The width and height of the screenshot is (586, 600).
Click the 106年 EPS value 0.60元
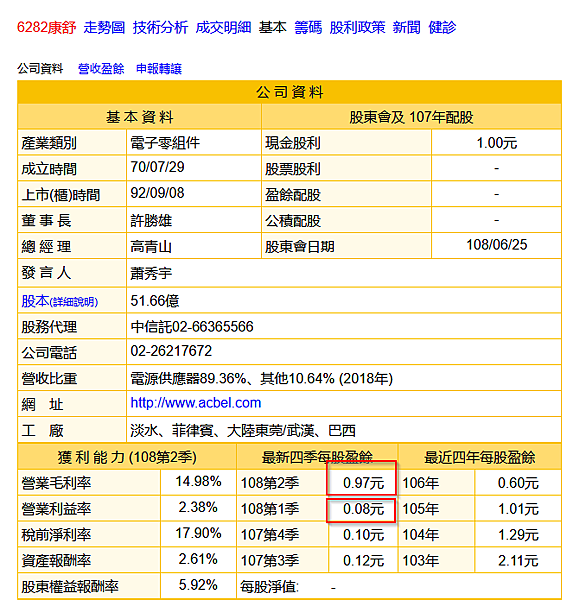pyautogui.click(x=518, y=483)
